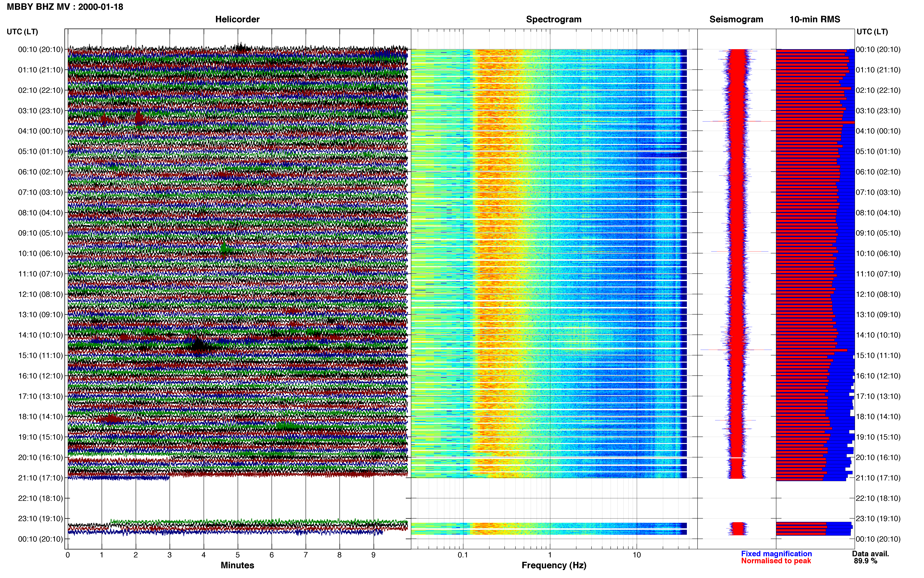
Task: Click left time label '01:10 (21:10)'
Action: (41, 70)
